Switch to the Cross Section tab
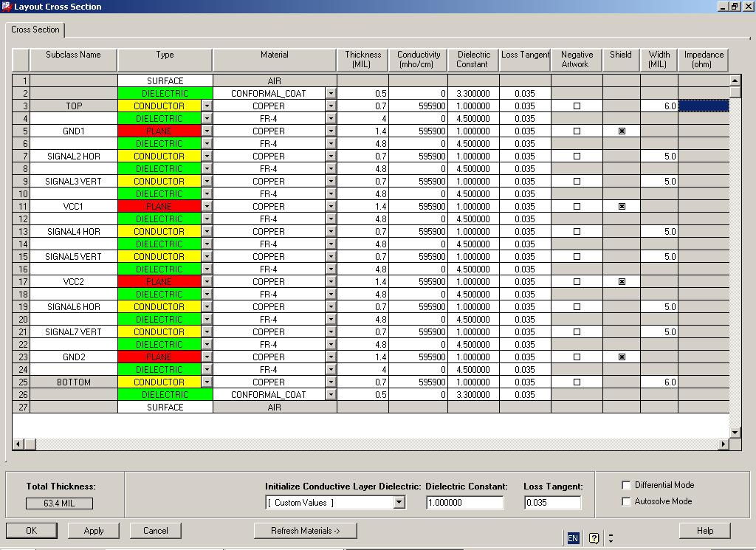 35,30
